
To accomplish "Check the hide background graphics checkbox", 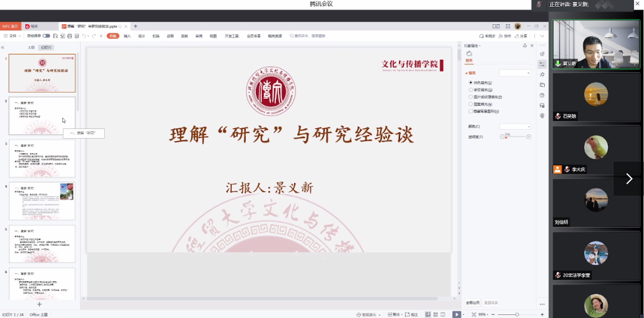I will pos(470,111).
